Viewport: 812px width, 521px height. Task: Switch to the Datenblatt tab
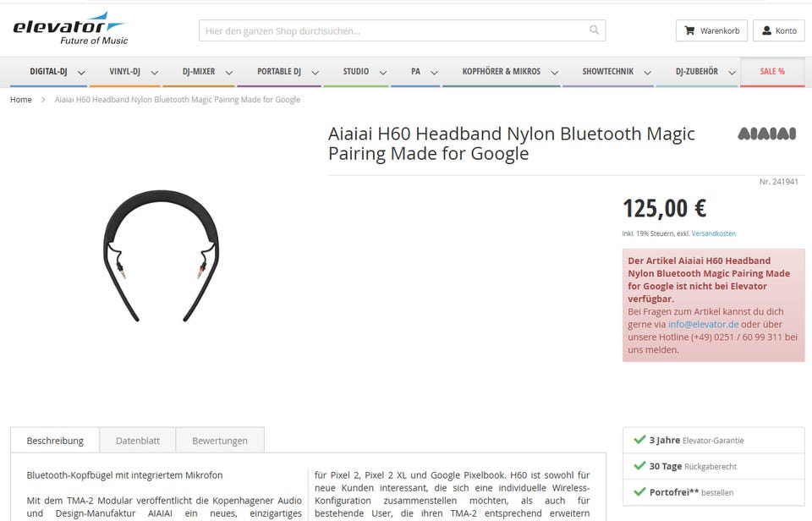pyautogui.click(x=138, y=440)
